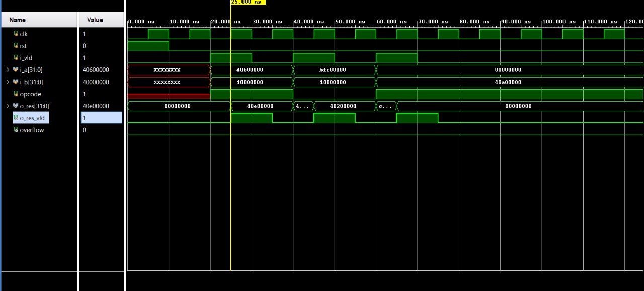The image size is (644, 291).
Task: Click the 40200000 segment in o_res waveform
Action: [x=344, y=106]
